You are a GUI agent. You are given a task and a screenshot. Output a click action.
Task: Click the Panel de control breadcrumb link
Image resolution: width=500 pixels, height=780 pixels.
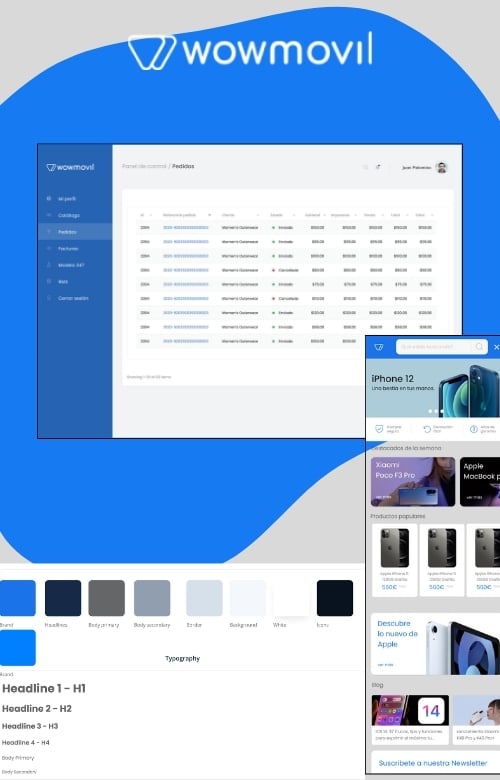(144, 166)
